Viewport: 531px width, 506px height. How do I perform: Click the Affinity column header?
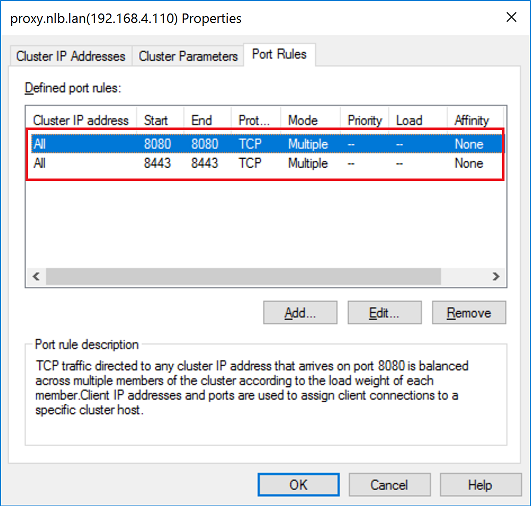click(475, 120)
